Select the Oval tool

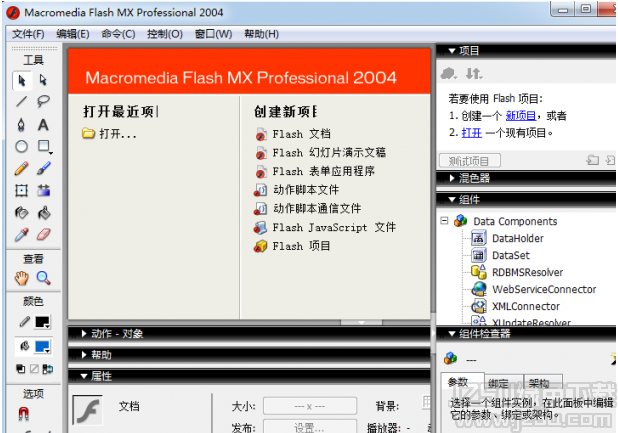[x=22, y=147]
